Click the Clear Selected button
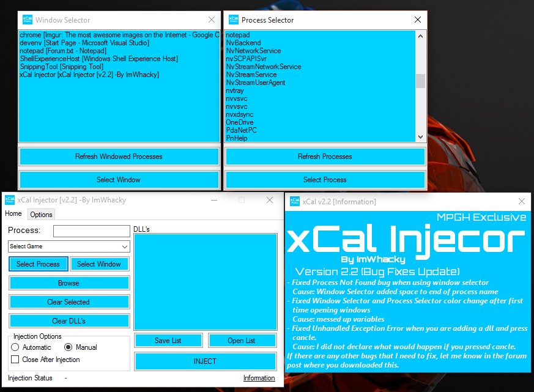 pos(69,302)
